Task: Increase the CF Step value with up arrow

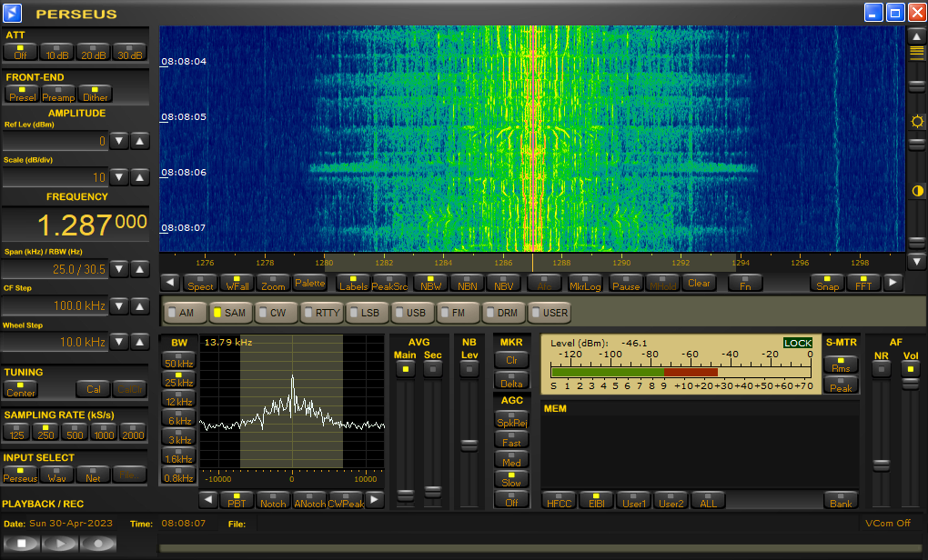Action: coord(139,305)
